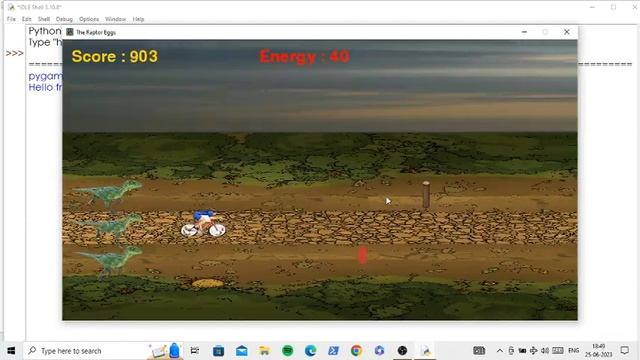Minimize the IDLE Shell window
The image size is (640, 360).
(592, 7)
